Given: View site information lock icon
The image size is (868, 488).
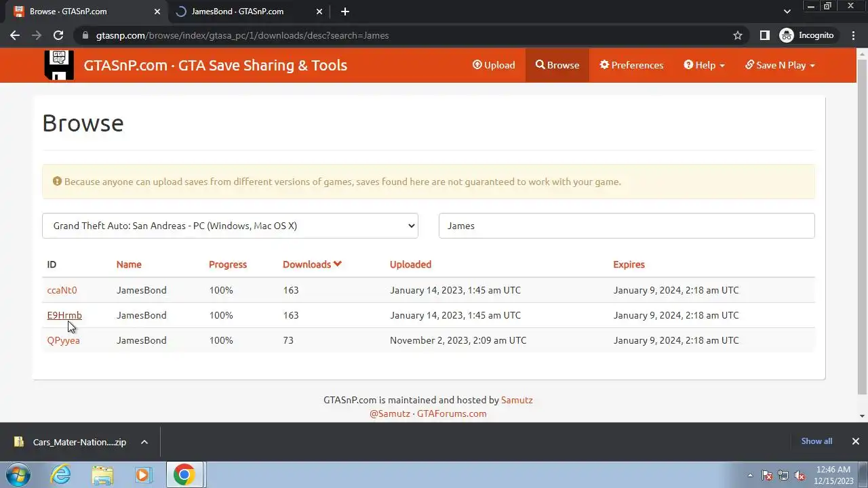Looking at the screenshot, I should (x=85, y=35).
